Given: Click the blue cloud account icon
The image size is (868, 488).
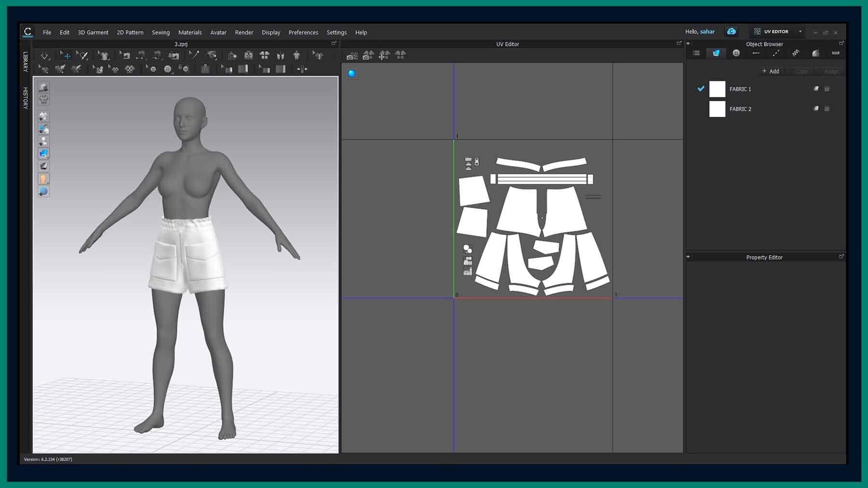Looking at the screenshot, I should coord(732,31).
